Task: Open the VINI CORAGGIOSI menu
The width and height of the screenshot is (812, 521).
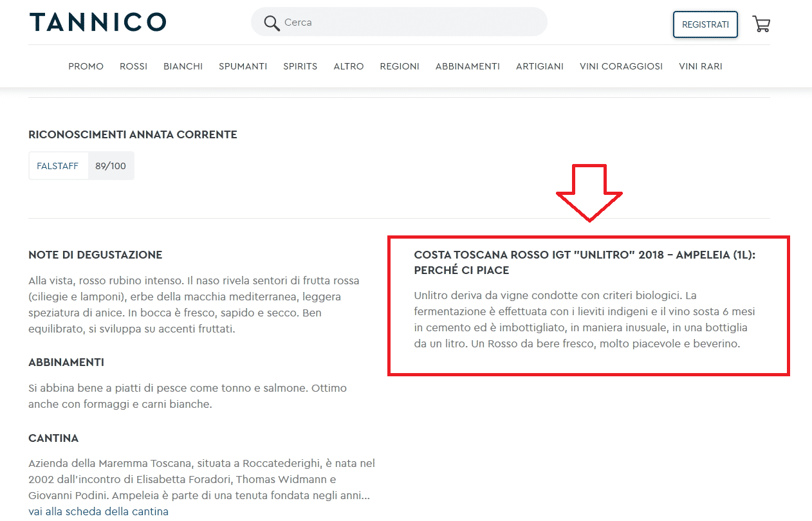Action: point(621,66)
